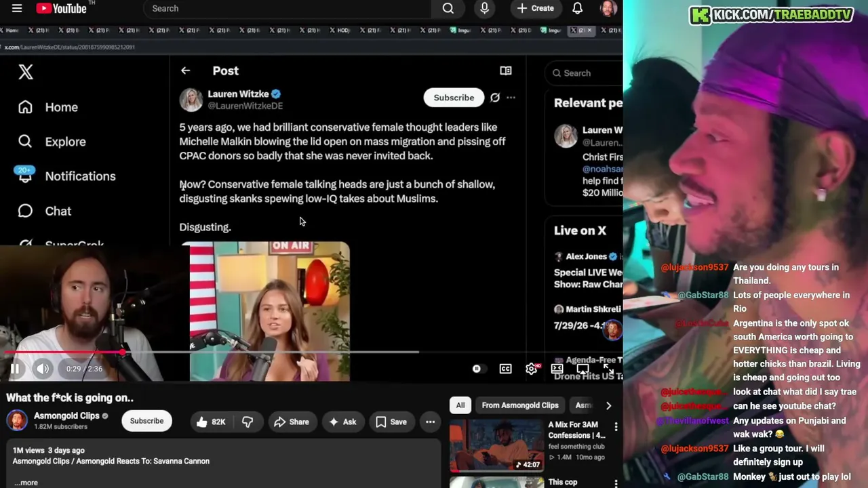
Task: Open Notifications in the X sidebar
Action: [x=66, y=176]
